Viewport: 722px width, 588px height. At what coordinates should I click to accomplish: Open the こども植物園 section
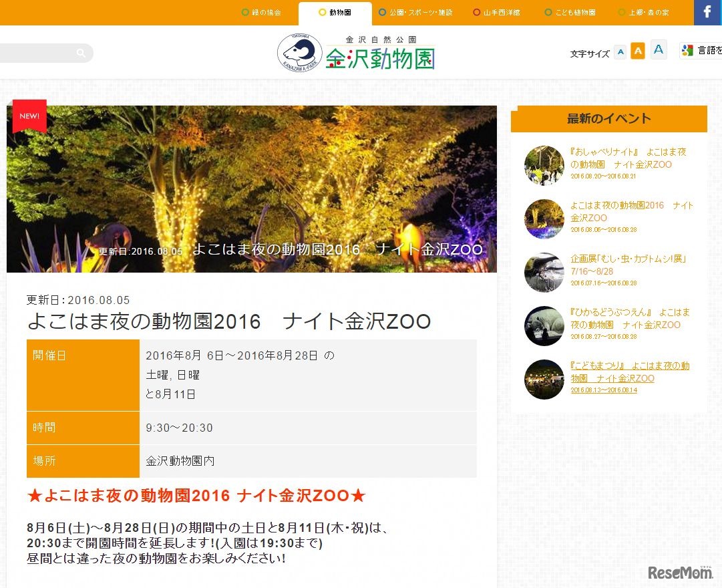[572, 12]
